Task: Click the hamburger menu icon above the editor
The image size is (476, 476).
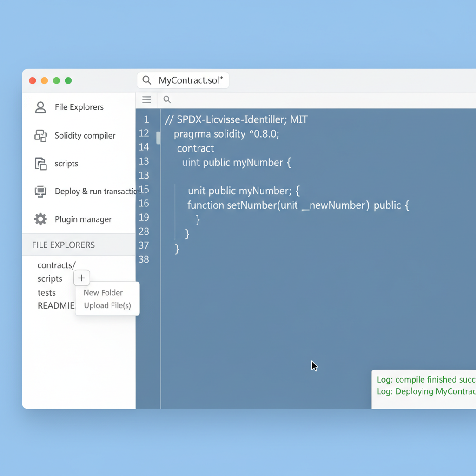Action: [x=146, y=99]
